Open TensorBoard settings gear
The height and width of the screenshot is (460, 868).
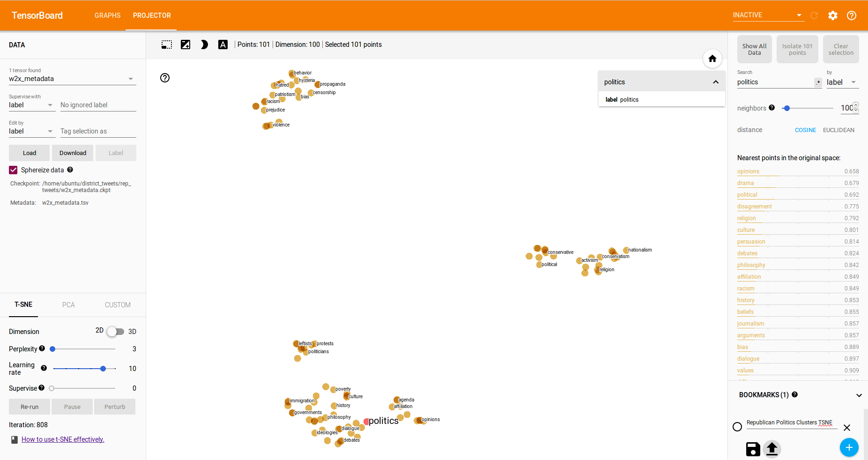tap(833, 15)
